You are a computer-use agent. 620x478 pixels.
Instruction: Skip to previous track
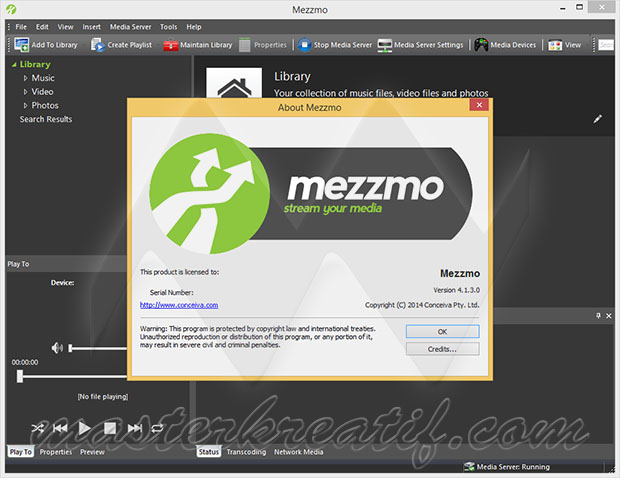[60, 428]
